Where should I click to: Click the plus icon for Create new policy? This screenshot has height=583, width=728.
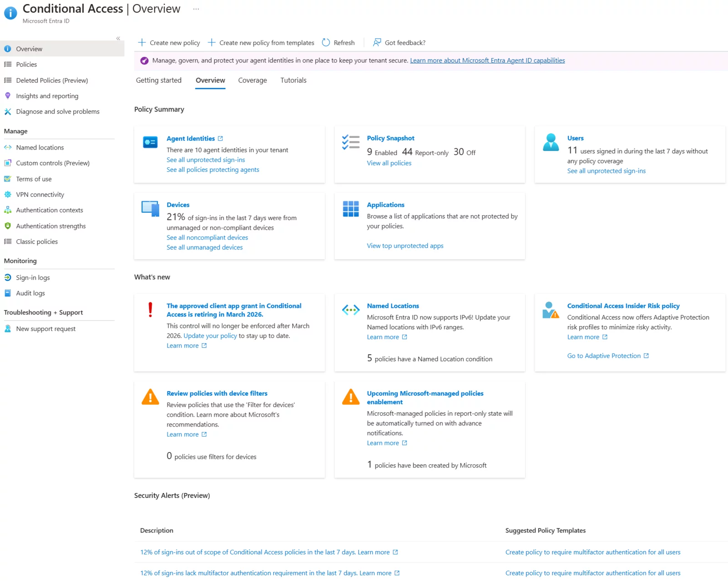142,43
